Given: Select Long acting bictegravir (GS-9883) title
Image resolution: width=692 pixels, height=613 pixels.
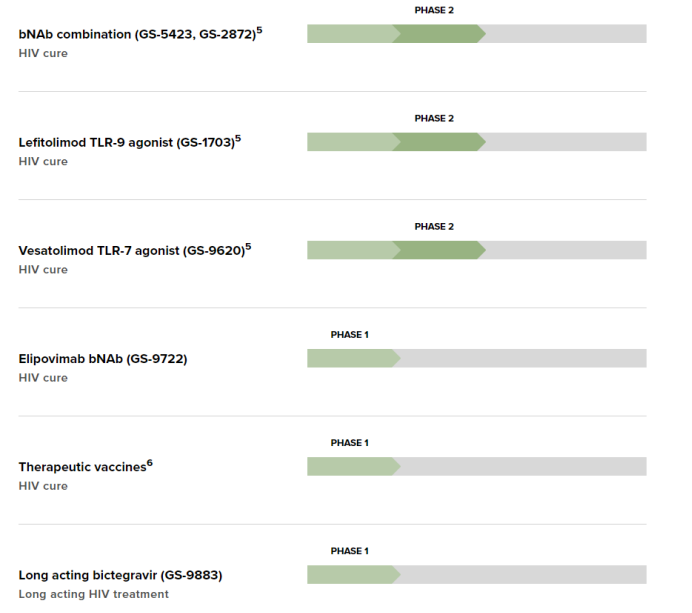Looking at the screenshot, I should coord(120,575).
